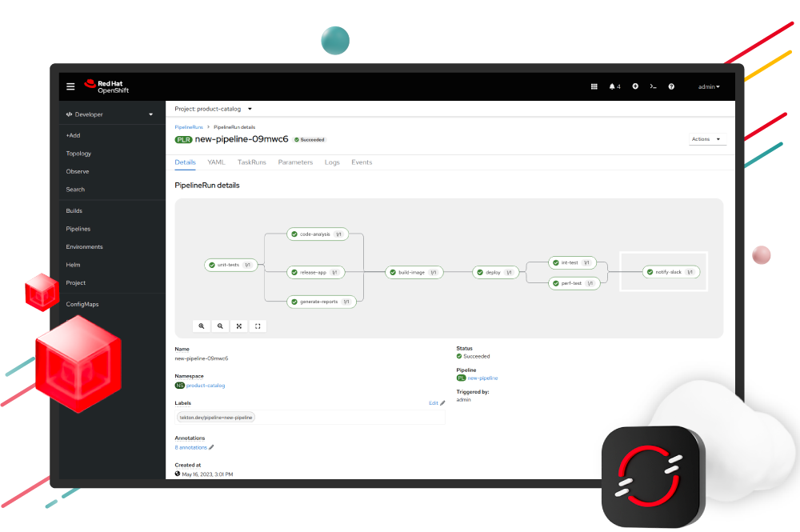
Task: Reset the pipeline graph view
Action: click(258, 326)
